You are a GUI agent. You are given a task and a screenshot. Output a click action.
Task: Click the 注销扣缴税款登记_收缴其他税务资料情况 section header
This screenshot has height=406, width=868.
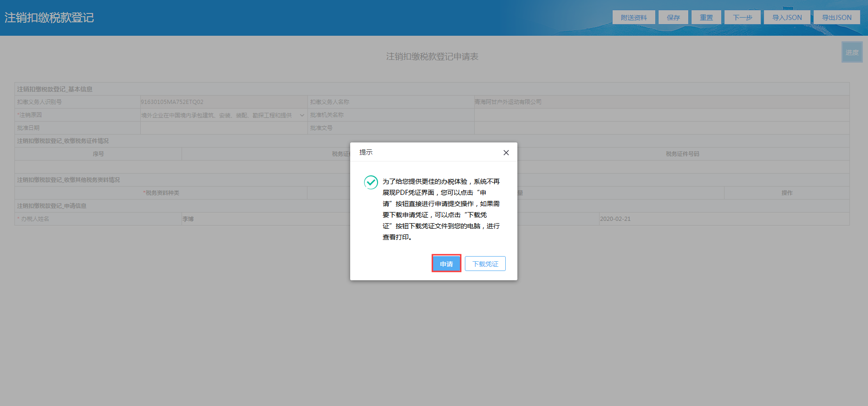(x=68, y=180)
